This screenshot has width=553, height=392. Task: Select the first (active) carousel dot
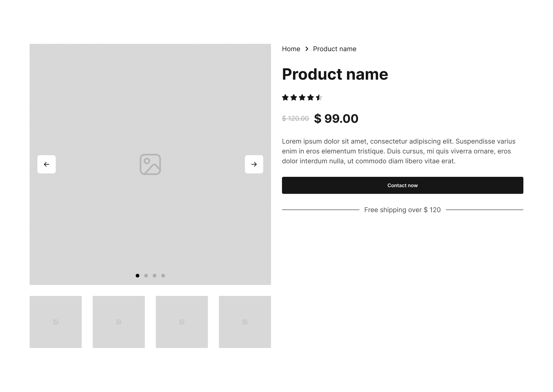138,276
